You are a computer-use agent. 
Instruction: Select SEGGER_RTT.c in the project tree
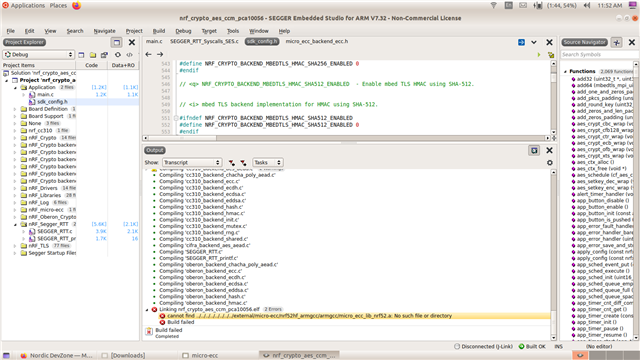pos(55,231)
